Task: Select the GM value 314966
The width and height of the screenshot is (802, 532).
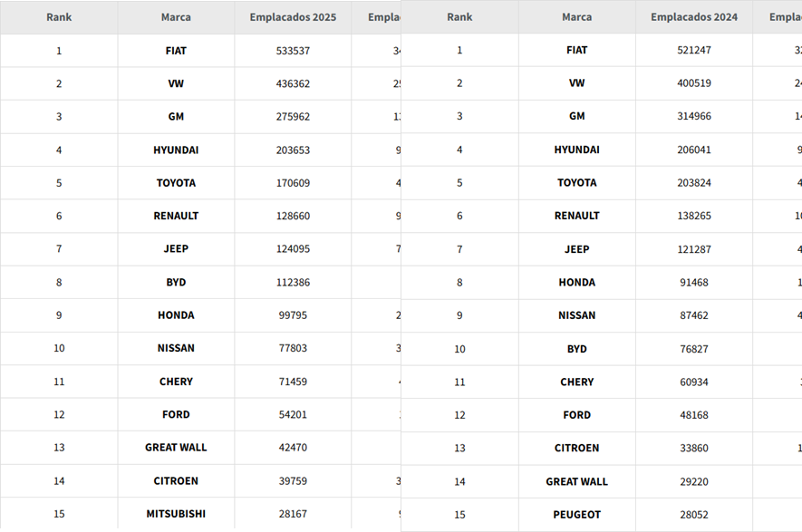Action: tap(693, 117)
